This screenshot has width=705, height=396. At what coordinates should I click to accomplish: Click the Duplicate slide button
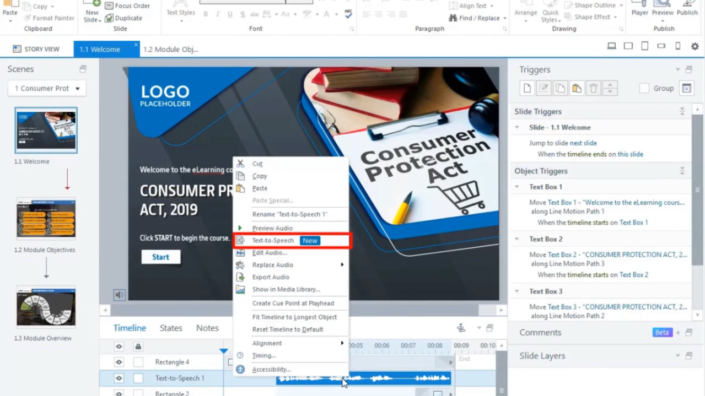click(x=124, y=18)
